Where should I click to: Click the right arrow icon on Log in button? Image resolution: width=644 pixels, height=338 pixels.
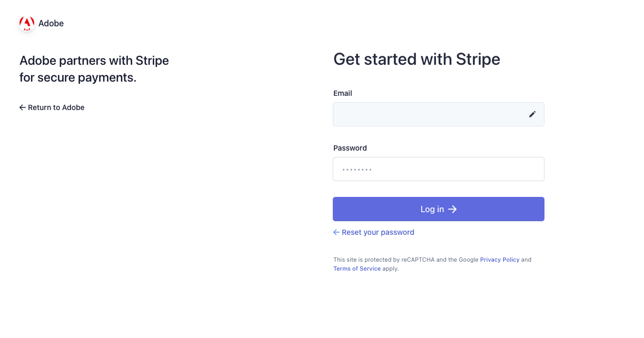click(452, 209)
